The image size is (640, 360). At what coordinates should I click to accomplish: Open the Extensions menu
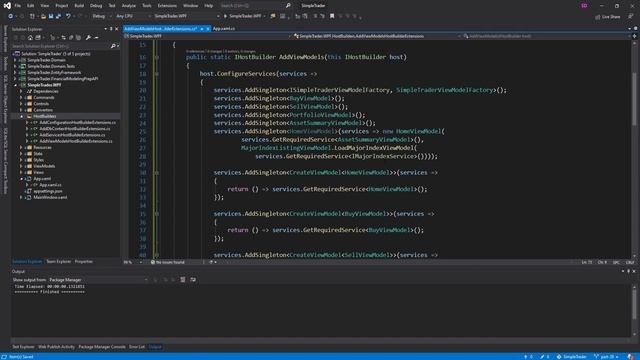tap(167, 6)
